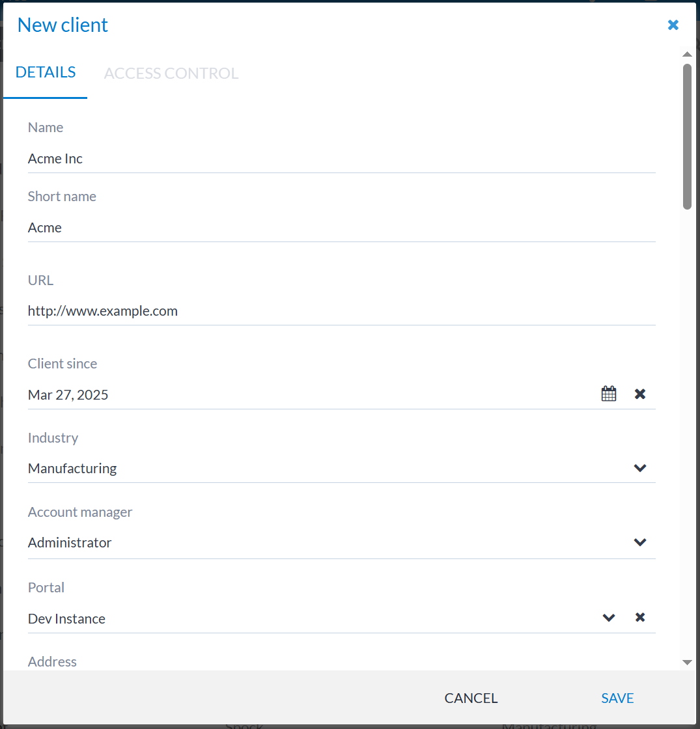Screen dimensions: 700x729
Task: Switch to the Access Control tab
Action: 171,74
